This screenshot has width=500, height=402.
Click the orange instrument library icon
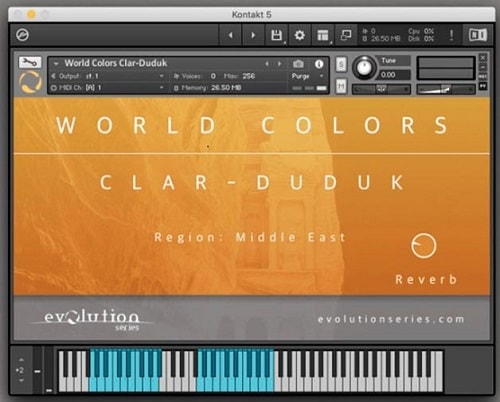coord(30,82)
